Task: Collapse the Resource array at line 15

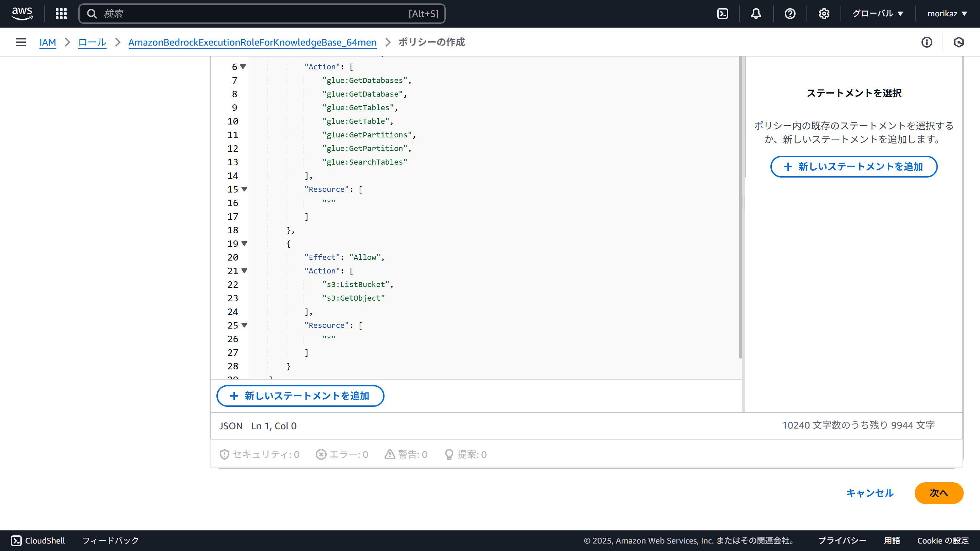Action: click(244, 189)
